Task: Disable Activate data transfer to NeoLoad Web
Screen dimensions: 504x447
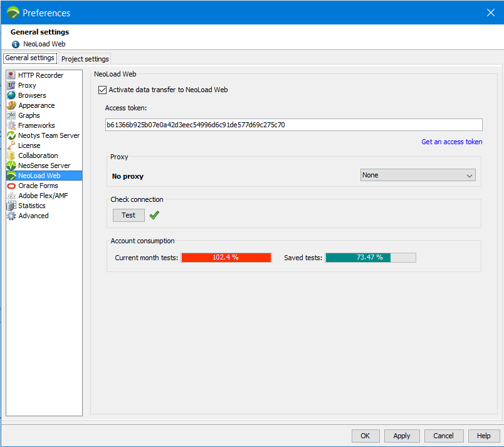Action: point(103,90)
